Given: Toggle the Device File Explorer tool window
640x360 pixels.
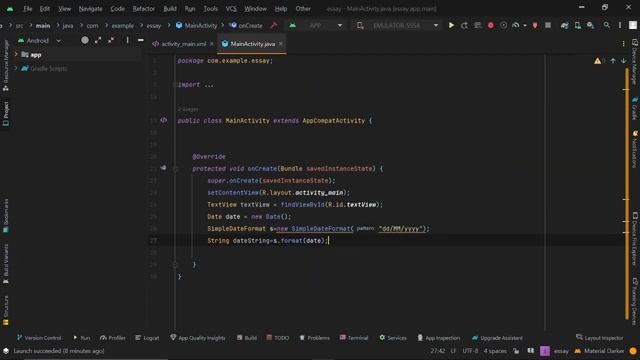Looking at the screenshot, I should click(x=635, y=239).
